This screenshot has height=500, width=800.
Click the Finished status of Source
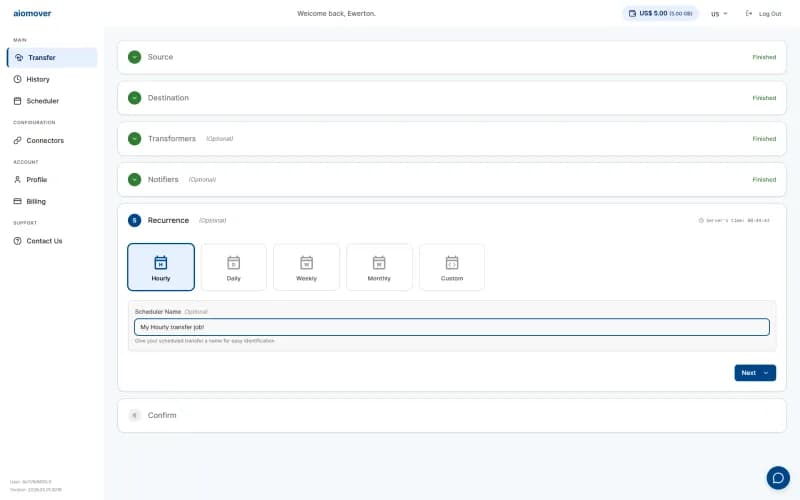coord(764,57)
